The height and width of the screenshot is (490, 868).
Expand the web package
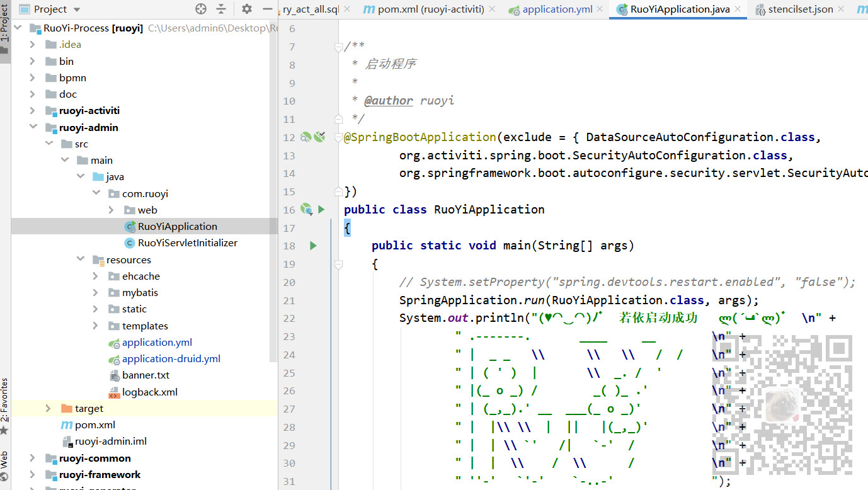tap(111, 210)
